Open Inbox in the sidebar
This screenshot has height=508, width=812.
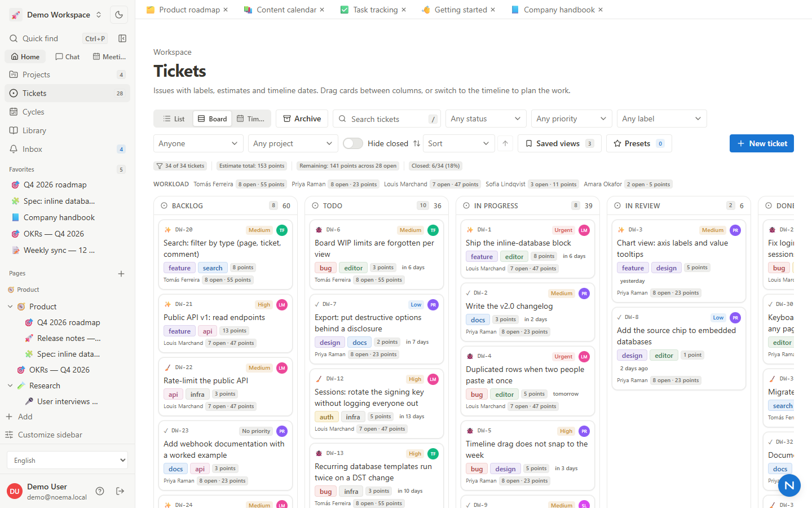(x=68, y=149)
